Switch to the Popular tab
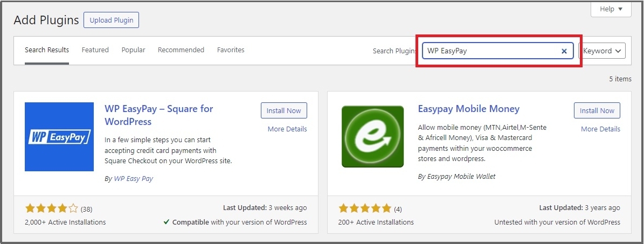The height and width of the screenshot is (244, 644). 134,50
